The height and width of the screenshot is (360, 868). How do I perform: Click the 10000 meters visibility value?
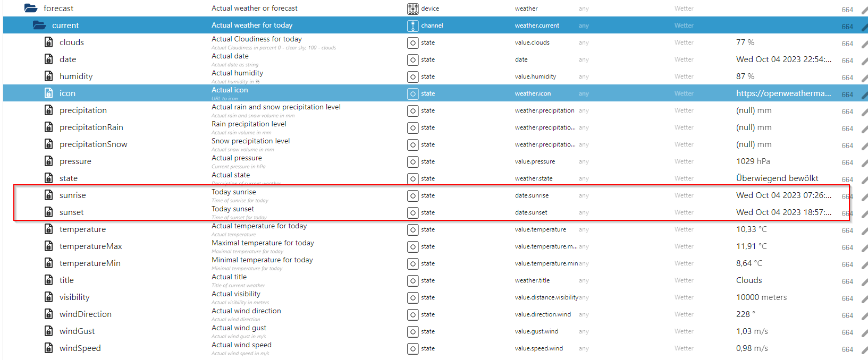(762, 297)
